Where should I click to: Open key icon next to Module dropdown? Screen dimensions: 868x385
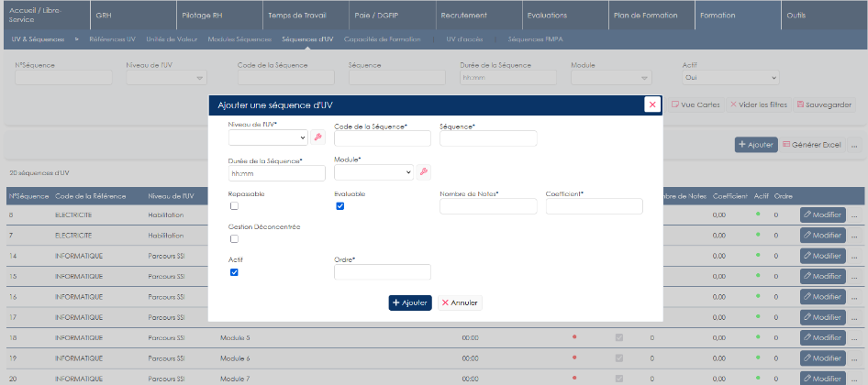point(424,172)
